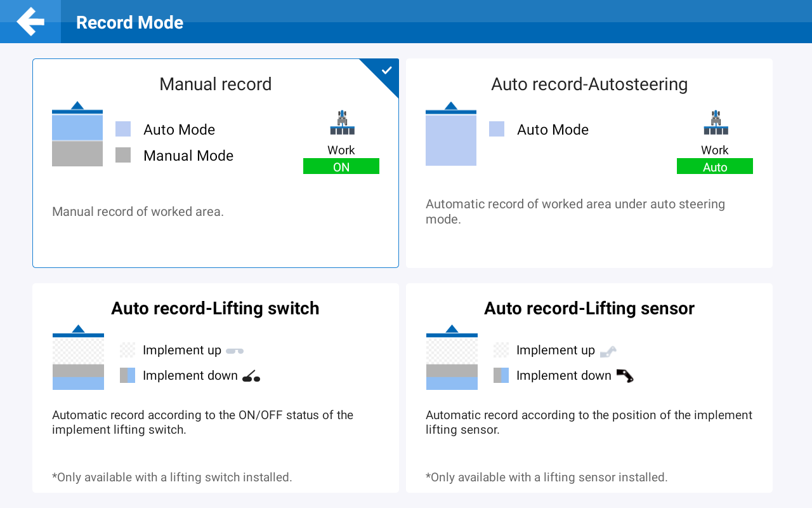
Task: Go back using the arrow button
Action: (30, 22)
